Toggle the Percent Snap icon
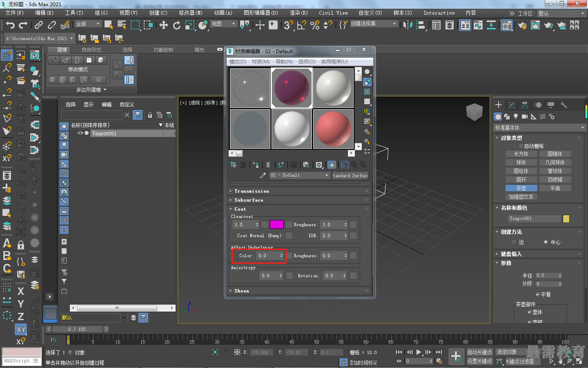 [x=315, y=25]
